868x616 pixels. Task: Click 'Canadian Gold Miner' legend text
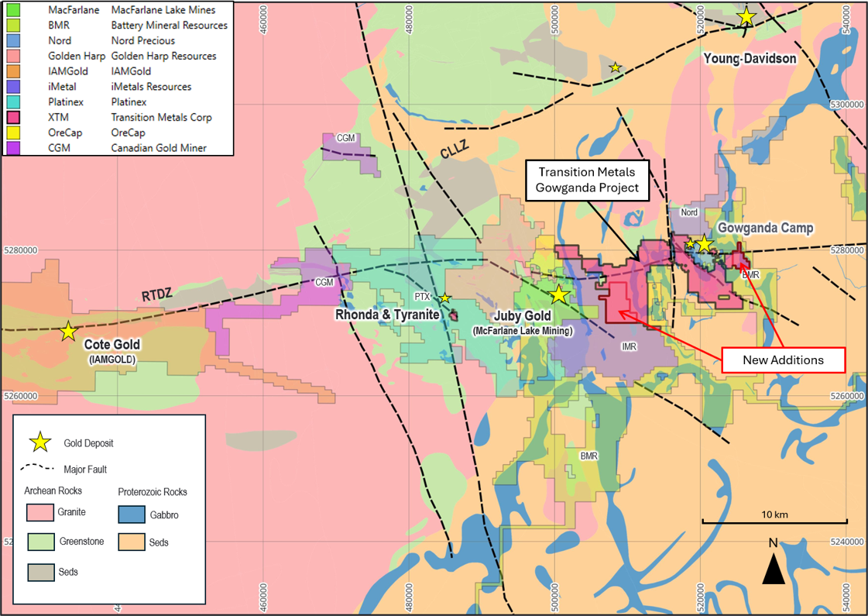click(x=159, y=148)
